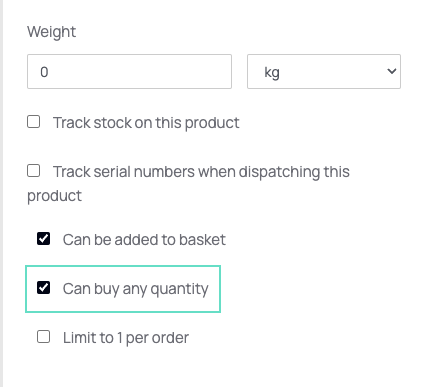Screen dimensions: 446x387
Task: Click the "Can be added to basket" label
Action: click(x=144, y=240)
